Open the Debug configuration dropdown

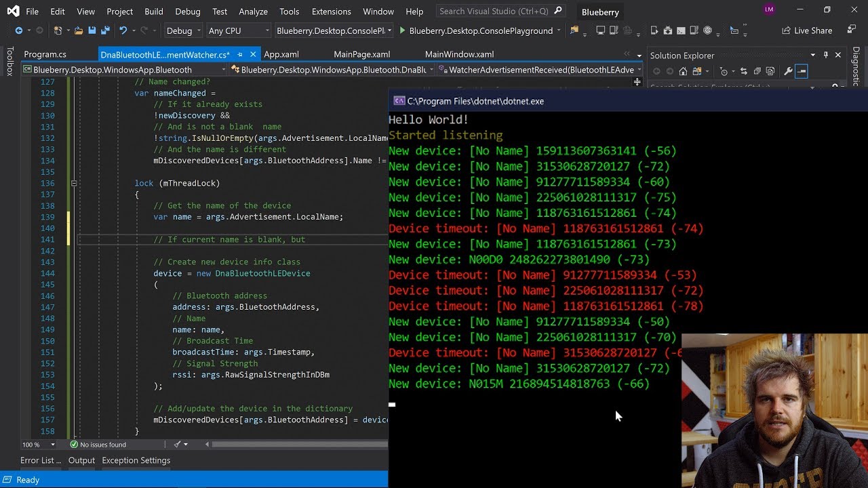[183, 30]
